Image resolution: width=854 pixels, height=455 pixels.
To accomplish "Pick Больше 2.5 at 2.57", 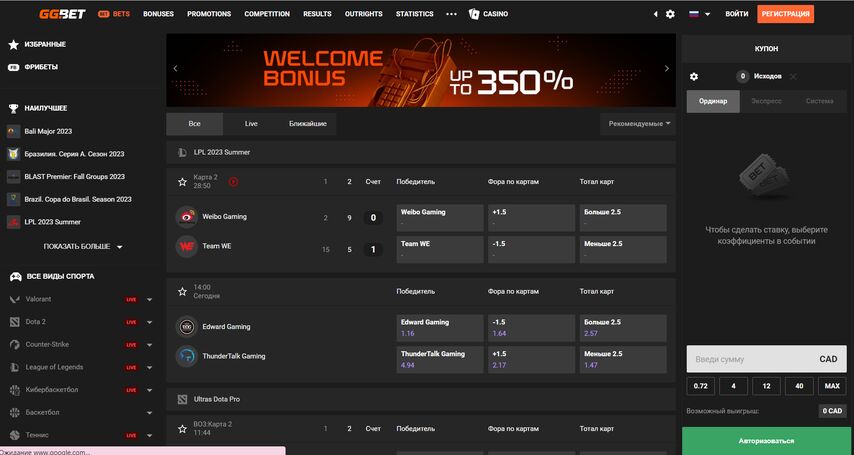I will click(623, 328).
